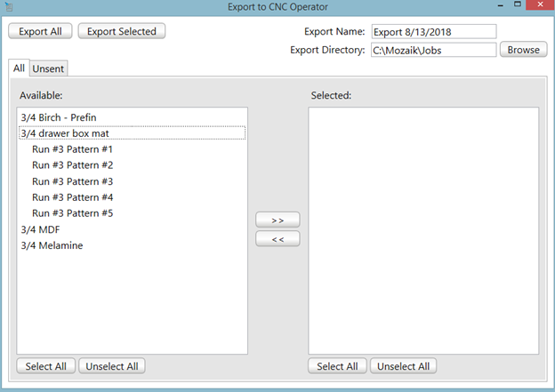Switch to the Unsent tab

49,68
